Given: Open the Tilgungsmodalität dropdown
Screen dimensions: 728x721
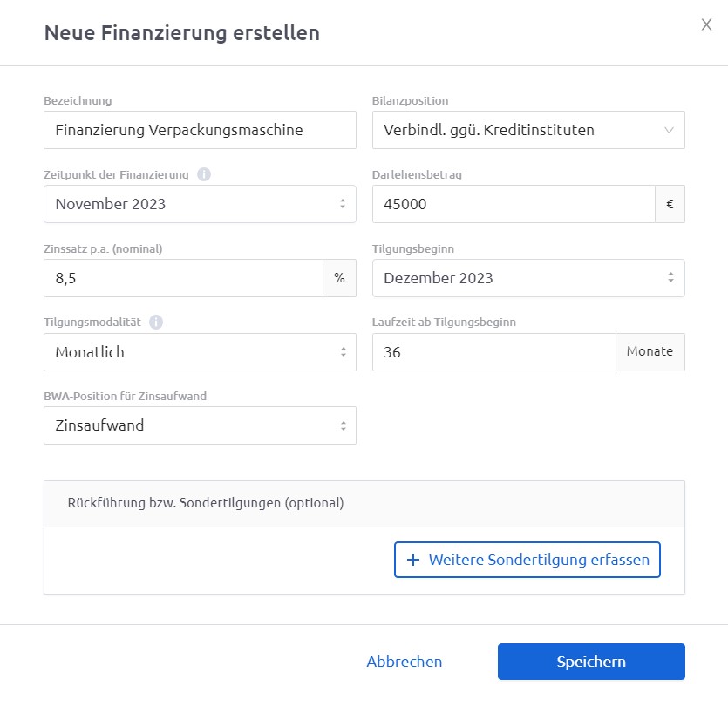Looking at the screenshot, I should tap(201, 352).
